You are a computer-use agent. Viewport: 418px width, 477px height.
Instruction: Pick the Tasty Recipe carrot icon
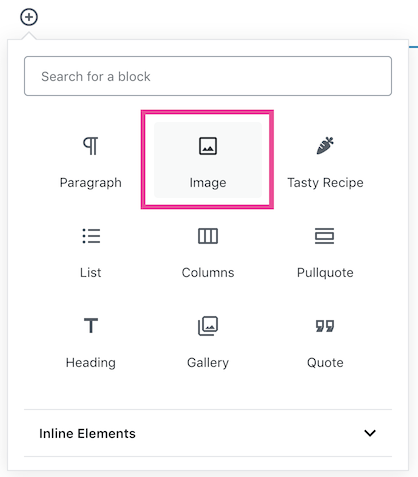[325, 146]
